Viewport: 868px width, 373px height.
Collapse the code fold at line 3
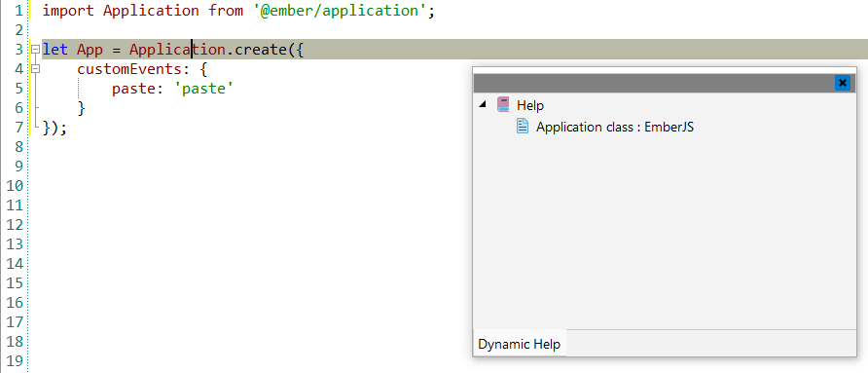(36, 50)
